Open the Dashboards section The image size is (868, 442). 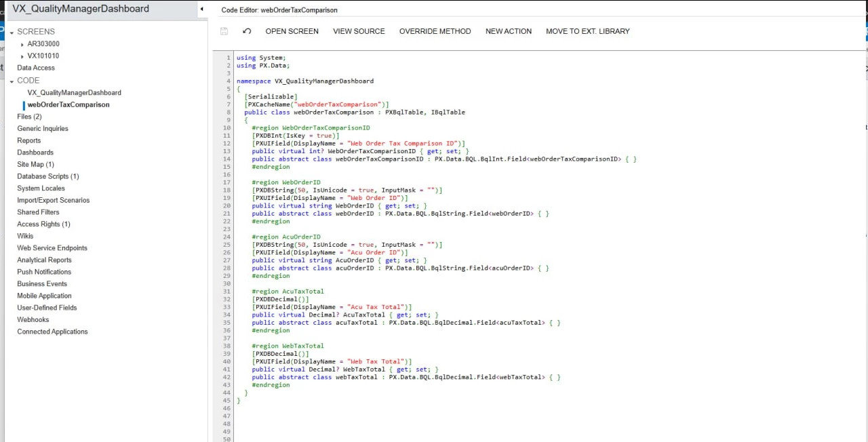[x=35, y=152]
